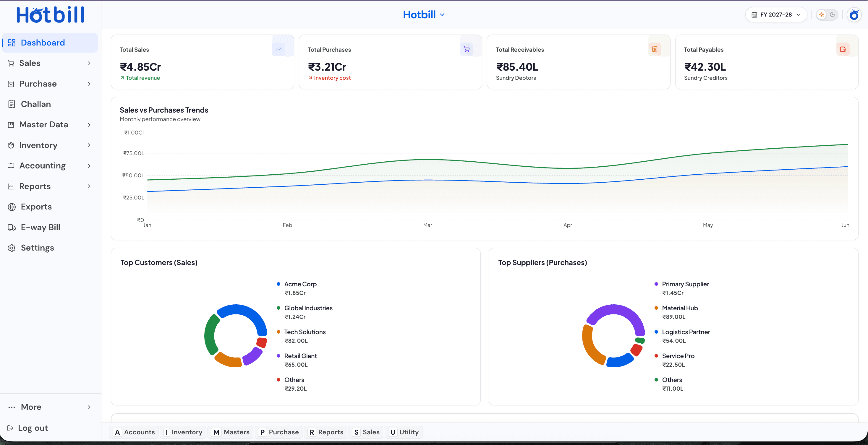868x445 pixels.
Task: Click the Accounts shortcut button
Action: coord(134,432)
